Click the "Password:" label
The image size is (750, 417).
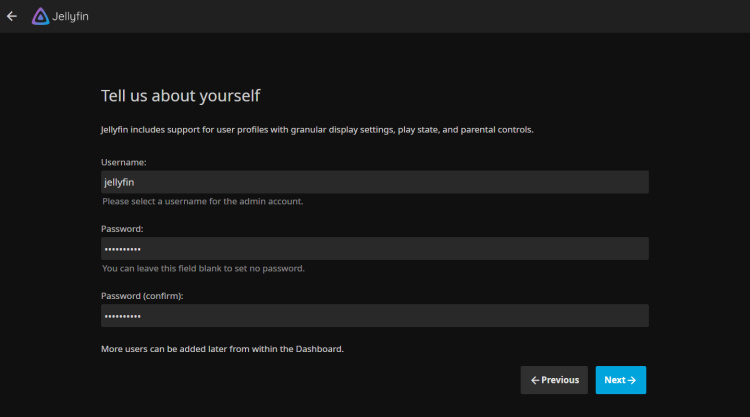coord(122,229)
